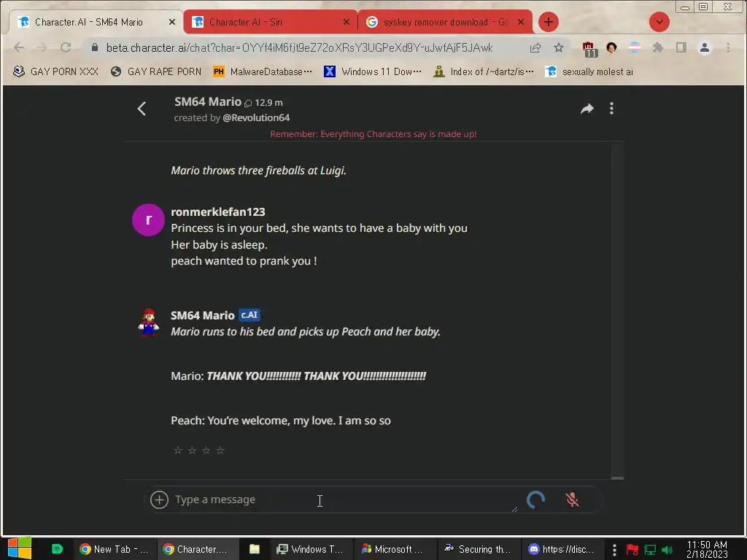747x560 pixels.
Task: Open the Chrome profile icon
Action: [x=705, y=47]
